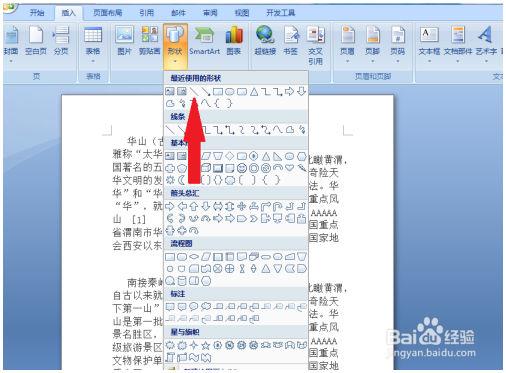506x373 pixels.
Task: Insert a SmartArt graphic
Action: [x=204, y=41]
